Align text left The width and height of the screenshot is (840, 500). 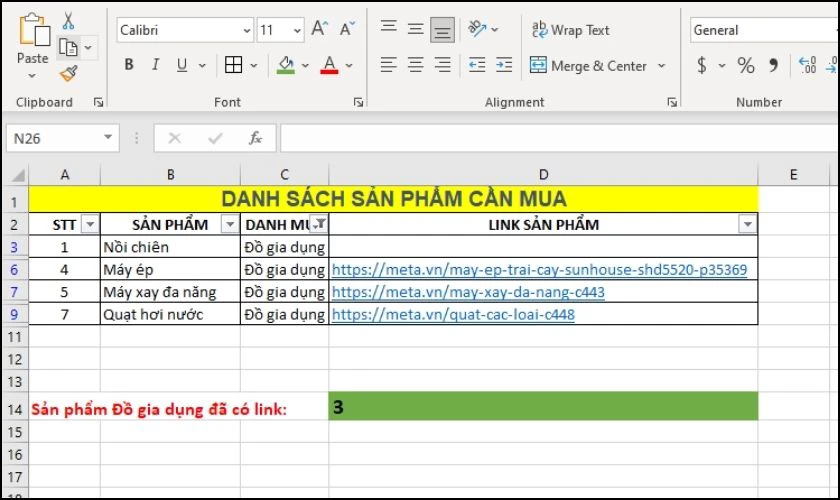389,65
